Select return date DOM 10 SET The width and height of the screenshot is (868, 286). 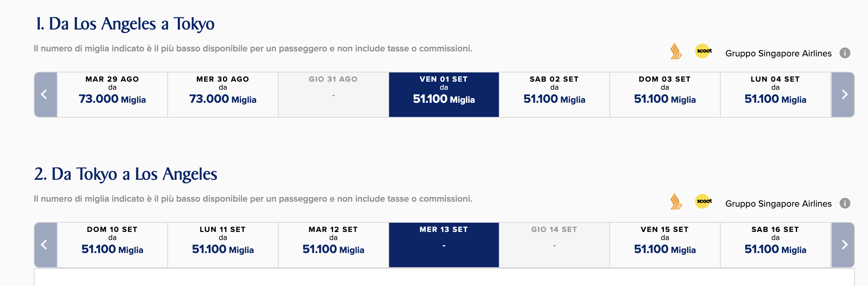[112, 245]
